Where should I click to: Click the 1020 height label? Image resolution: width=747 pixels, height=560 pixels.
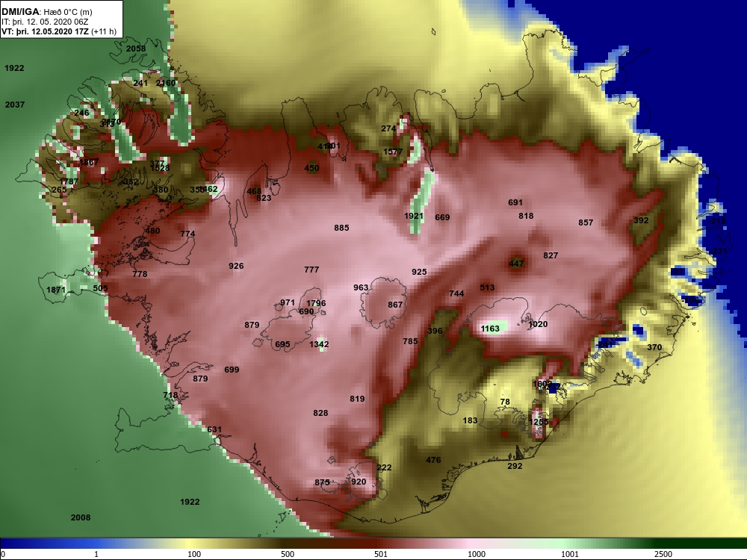pyautogui.click(x=539, y=324)
